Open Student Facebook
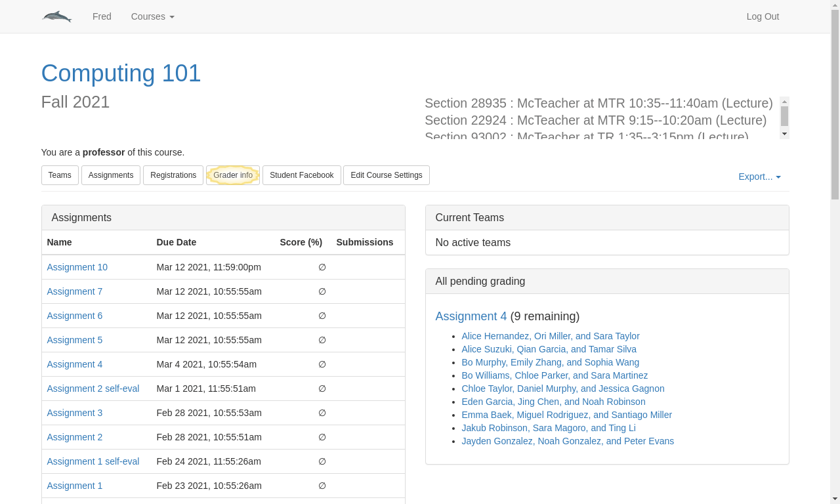840x504 pixels. [302, 175]
